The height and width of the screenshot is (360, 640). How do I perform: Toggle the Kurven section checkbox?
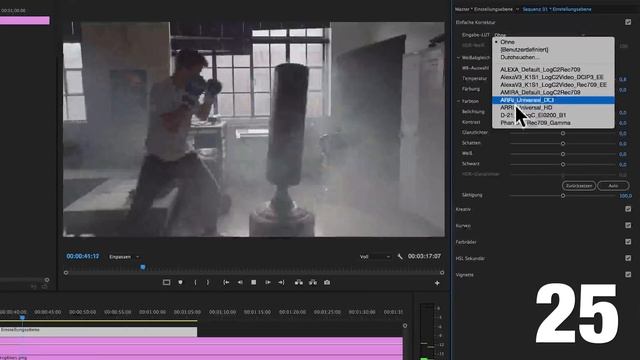point(628,225)
